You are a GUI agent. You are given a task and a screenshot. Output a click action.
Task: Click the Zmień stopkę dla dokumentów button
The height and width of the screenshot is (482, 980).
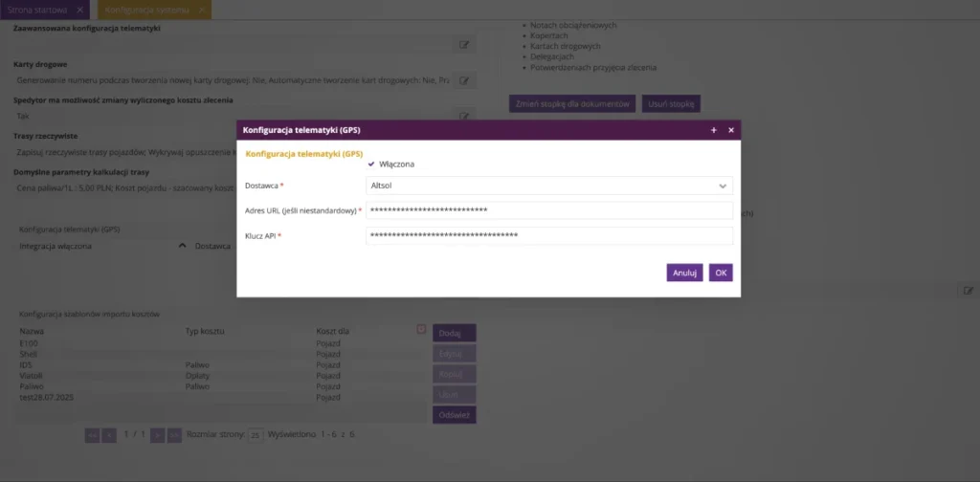click(x=572, y=103)
